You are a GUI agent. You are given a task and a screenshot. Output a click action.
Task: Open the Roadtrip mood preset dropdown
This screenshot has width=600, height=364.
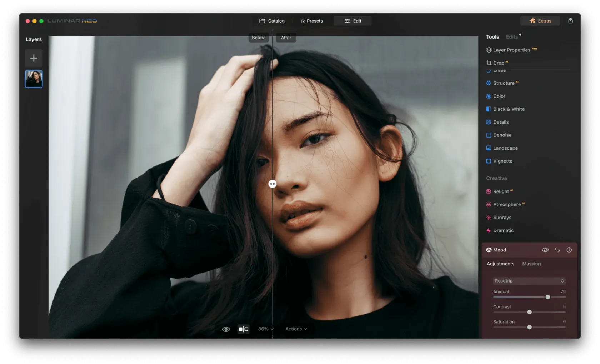[x=529, y=281]
